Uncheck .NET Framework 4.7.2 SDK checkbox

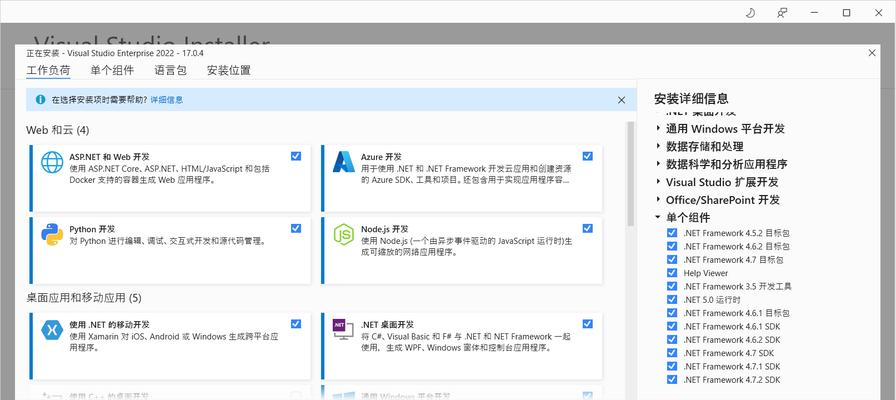672,379
